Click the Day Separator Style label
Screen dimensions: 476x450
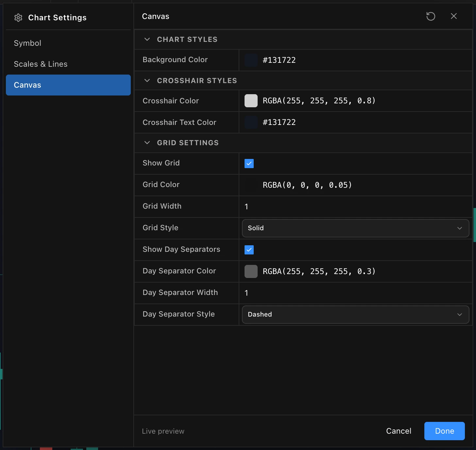(x=179, y=314)
